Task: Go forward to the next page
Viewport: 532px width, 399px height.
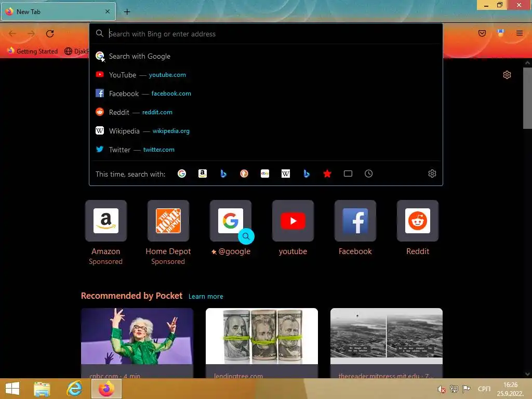Action: point(31,34)
